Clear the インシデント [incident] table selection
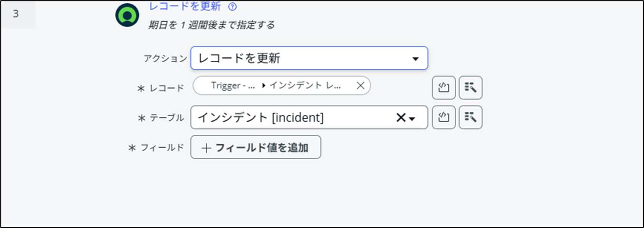Image resolution: width=644 pixels, height=228 pixels. pos(401,118)
